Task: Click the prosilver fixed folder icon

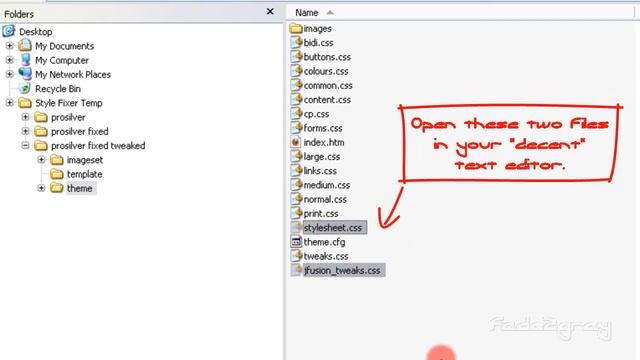Action: [x=41, y=131]
